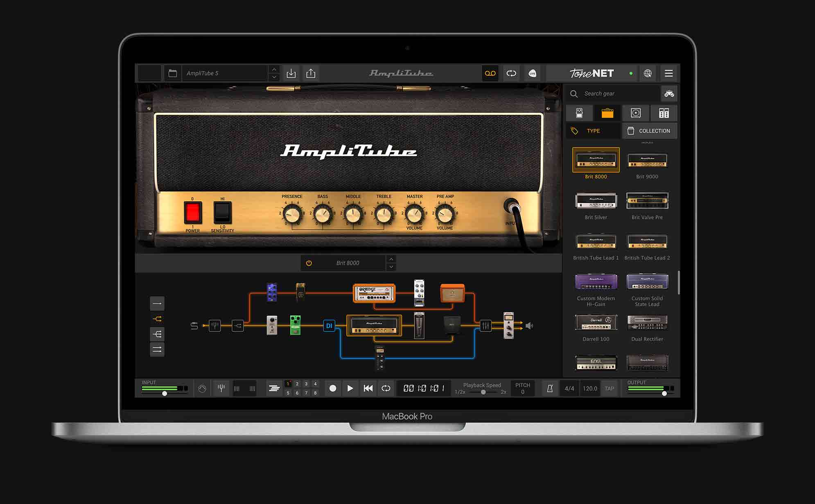Click the PRE AMP volume knob
Viewport: 815px width, 504px height.
click(x=445, y=214)
